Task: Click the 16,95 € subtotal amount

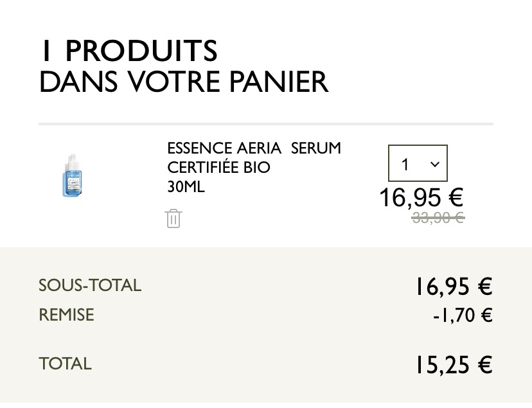Action: point(454,287)
